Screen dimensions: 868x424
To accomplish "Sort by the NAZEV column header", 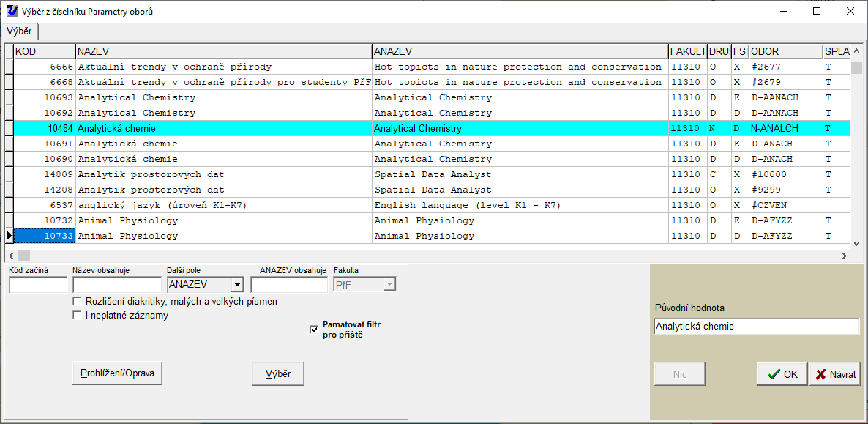I will (223, 51).
